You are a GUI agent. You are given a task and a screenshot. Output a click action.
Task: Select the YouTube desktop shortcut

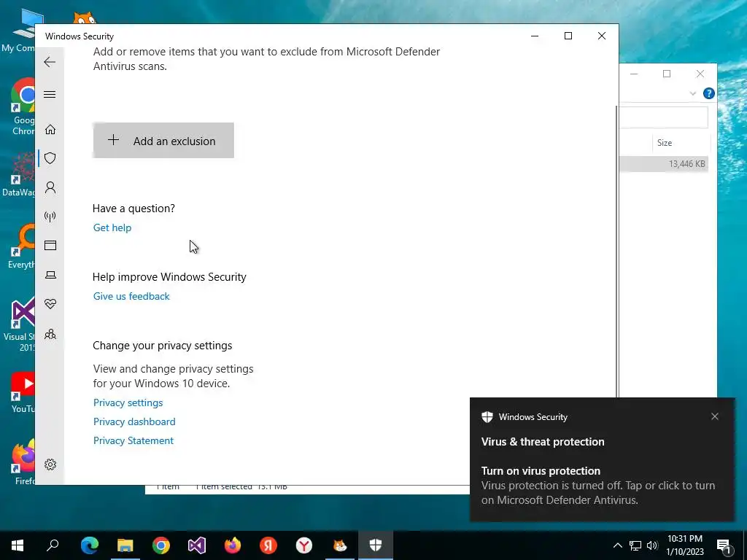[23, 392]
